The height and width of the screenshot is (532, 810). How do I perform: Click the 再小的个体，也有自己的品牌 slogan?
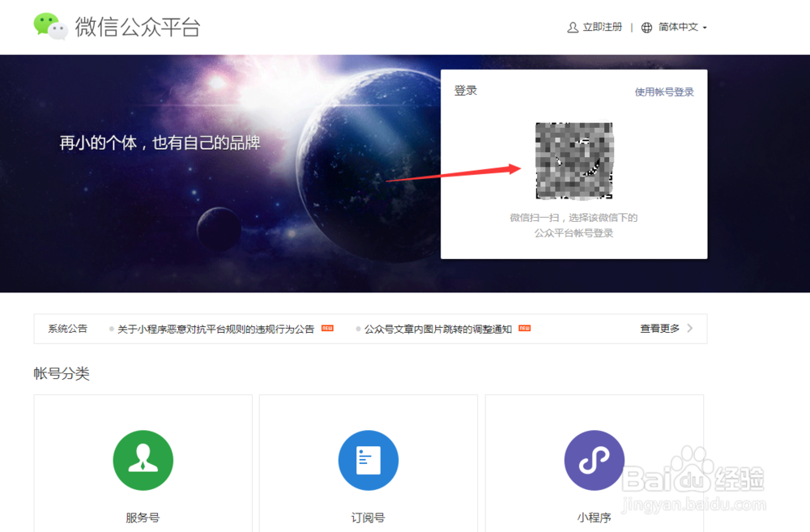coord(160,143)
